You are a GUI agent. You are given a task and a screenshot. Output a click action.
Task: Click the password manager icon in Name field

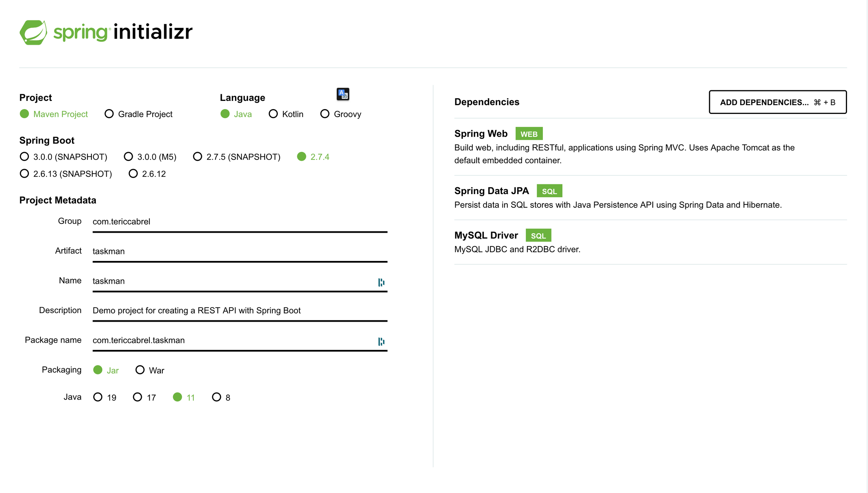[x=381, y=282]
